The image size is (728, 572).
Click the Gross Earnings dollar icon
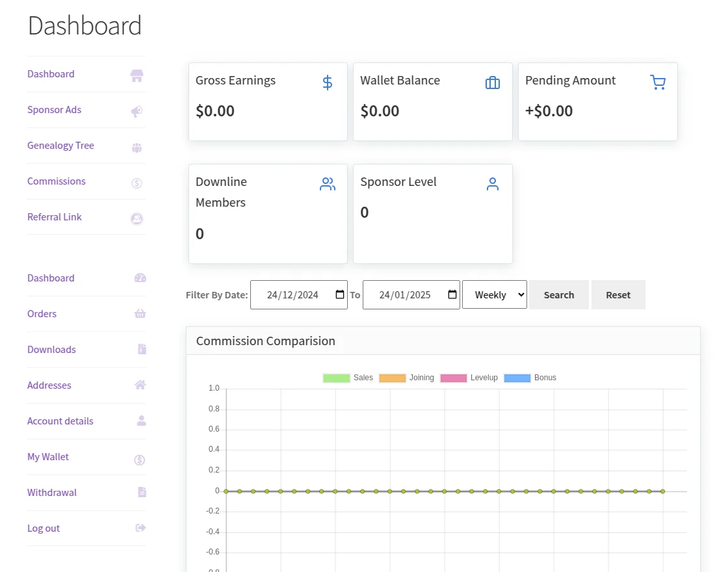(327, 82)
